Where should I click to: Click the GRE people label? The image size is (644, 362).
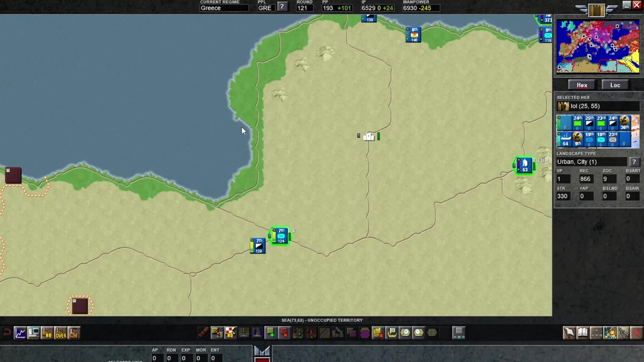click(x=265, y=8)
